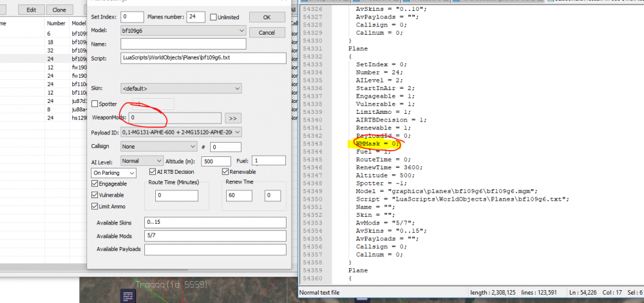Click the Callsign number field after #
Viewport: 644px width, 303px height.
tap(225, 147)
